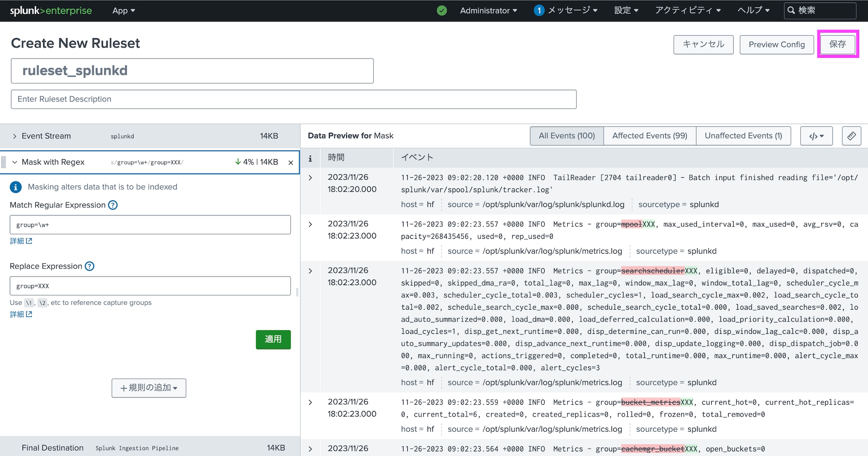This screenshot has width=868, height=456.
Task: Select the Affected Events (99) tab
Action: 650,136
